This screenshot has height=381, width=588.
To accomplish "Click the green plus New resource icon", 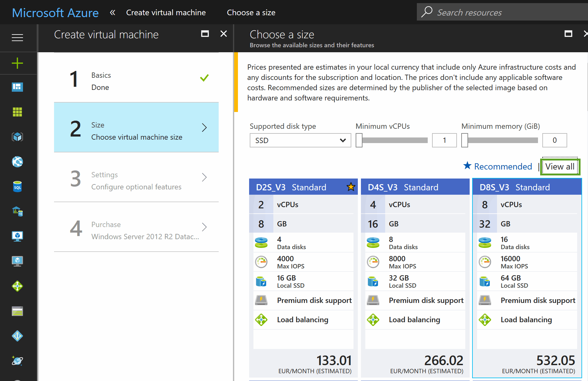I will (x=17, y=63).
